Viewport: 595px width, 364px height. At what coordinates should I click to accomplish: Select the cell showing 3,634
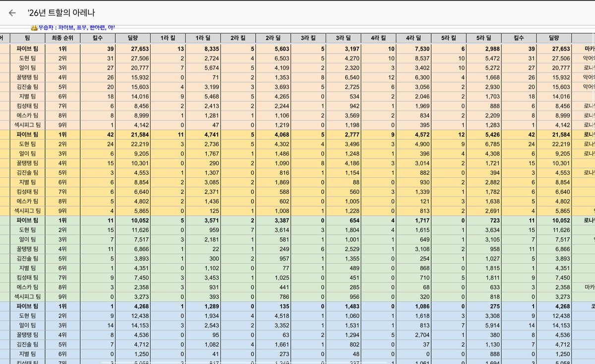(x=484, y=230)
